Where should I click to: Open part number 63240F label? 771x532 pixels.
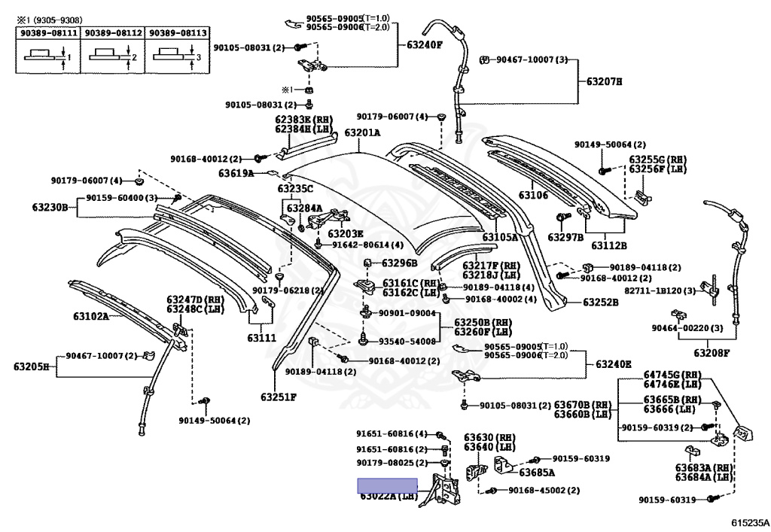[425, 44]
